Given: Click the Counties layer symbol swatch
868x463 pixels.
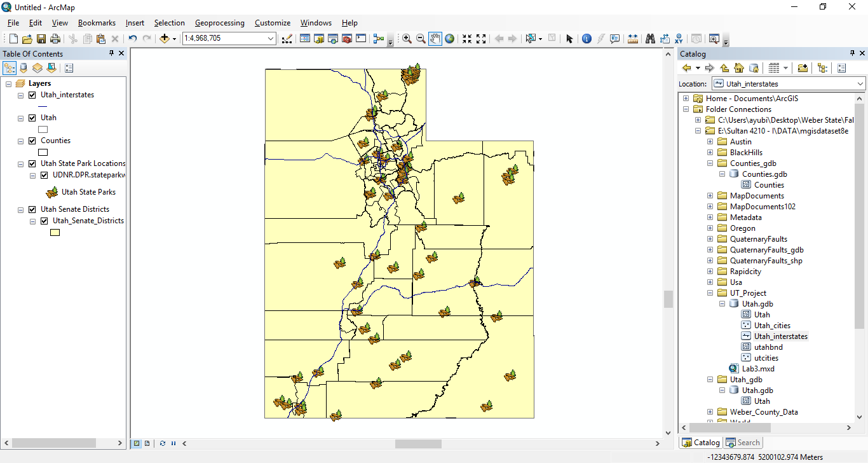Looking at the screenshot, I should coord(43,153).
